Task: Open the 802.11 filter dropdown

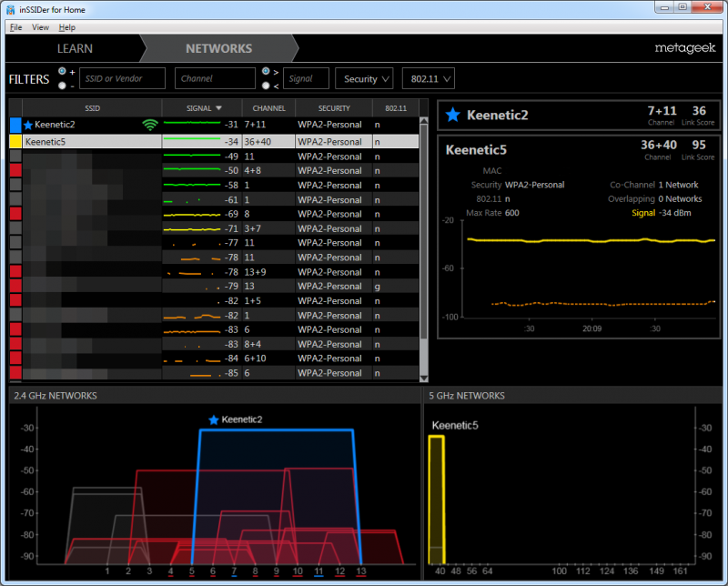Action: pos(428,79)
